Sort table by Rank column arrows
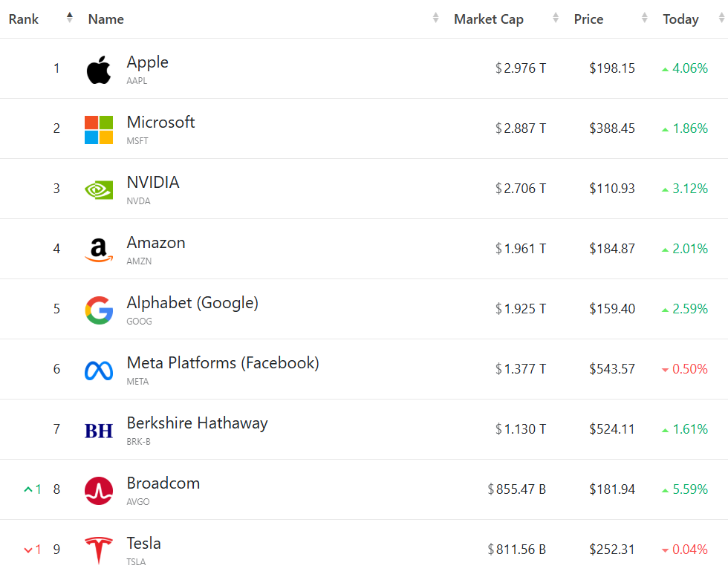Image resolution: width=728 pixels, height=577 pixels. (70, 18)
